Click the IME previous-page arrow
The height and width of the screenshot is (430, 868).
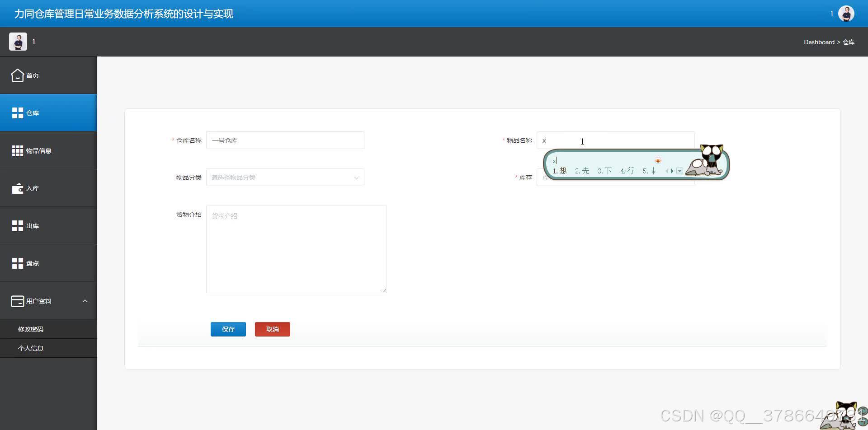(667, 171)
